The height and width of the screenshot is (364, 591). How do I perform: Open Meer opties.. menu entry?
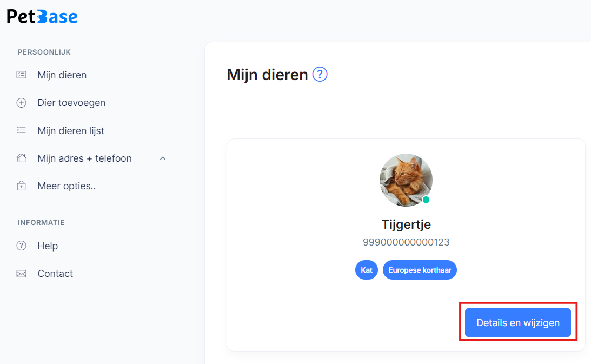67,186
